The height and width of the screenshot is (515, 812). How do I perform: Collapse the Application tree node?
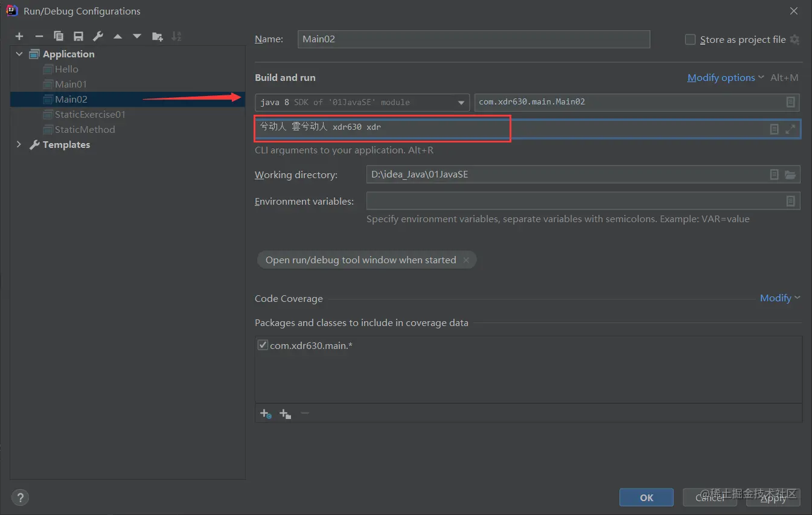19,54
